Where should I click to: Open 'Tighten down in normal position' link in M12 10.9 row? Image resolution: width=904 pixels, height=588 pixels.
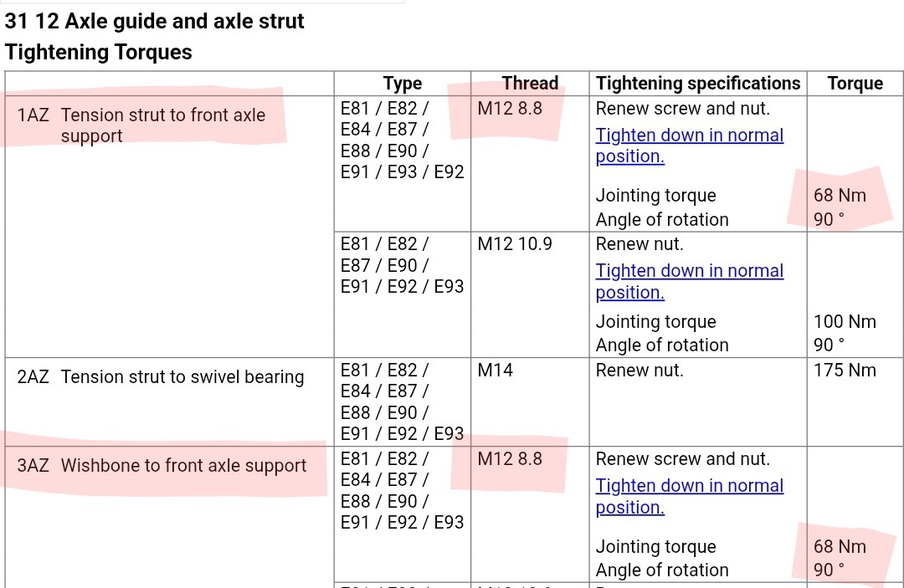coord(689,281)
